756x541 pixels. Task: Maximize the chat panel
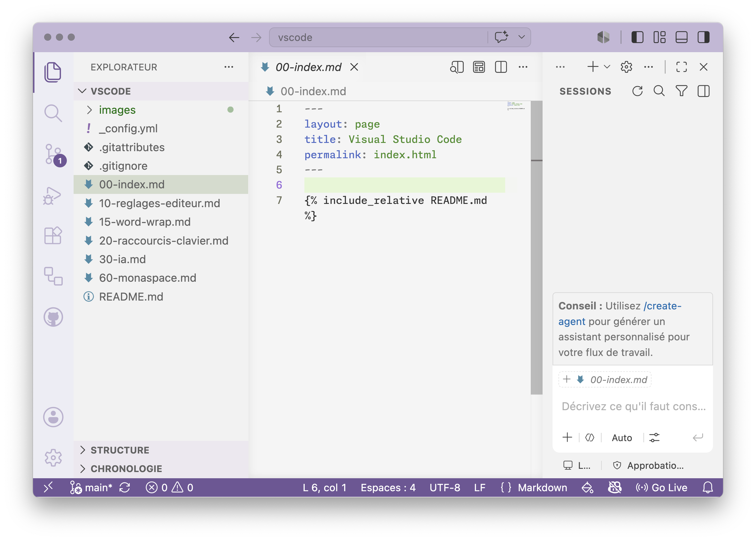(681, 67)
